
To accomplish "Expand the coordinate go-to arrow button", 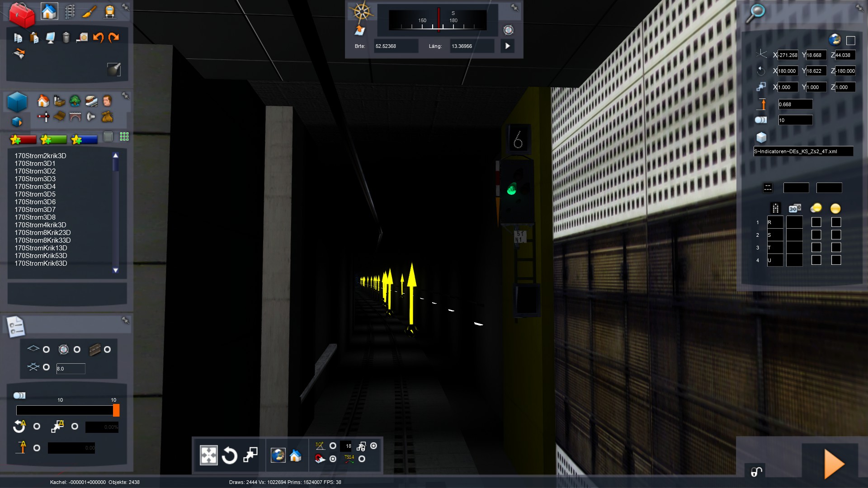I will click(507, 46).
